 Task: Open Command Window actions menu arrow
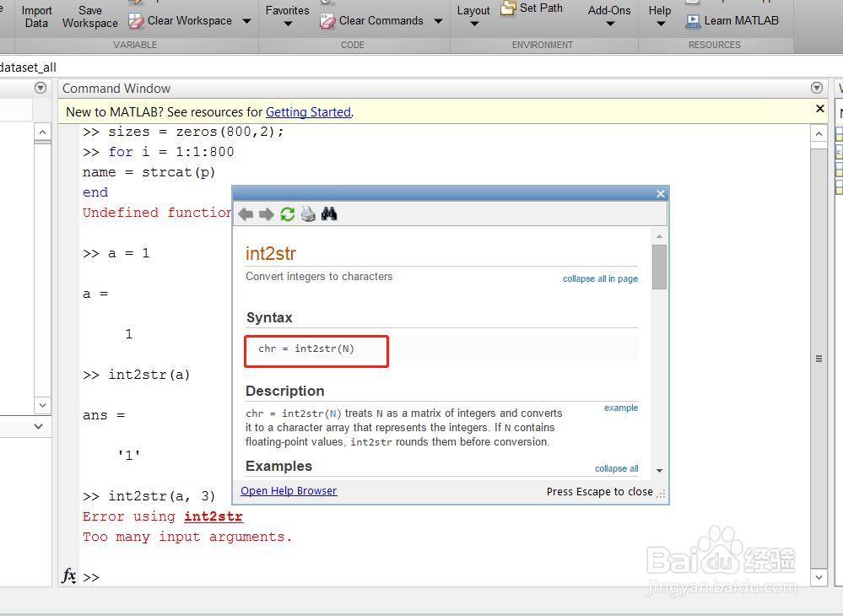(817, 88)
